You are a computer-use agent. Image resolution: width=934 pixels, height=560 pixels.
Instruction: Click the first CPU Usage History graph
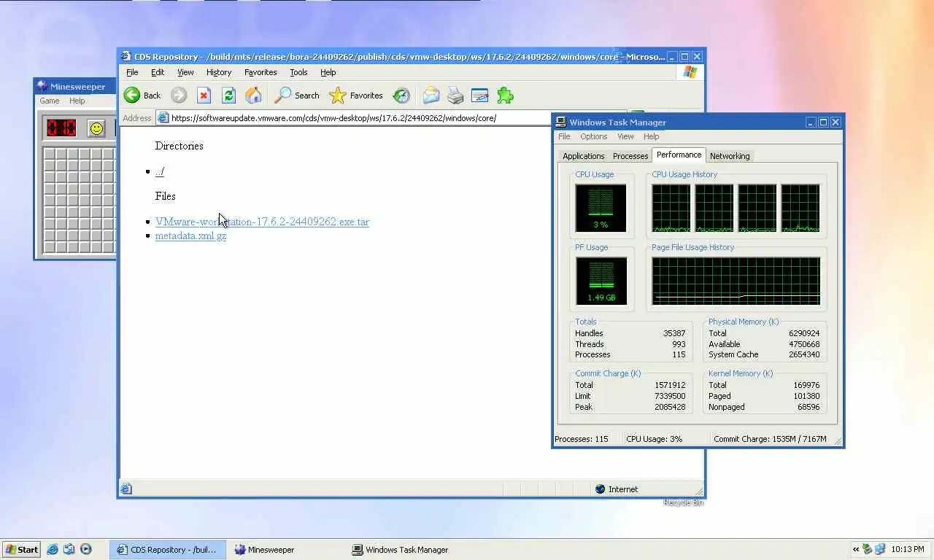pyautogui.click(x=671, y=208)
